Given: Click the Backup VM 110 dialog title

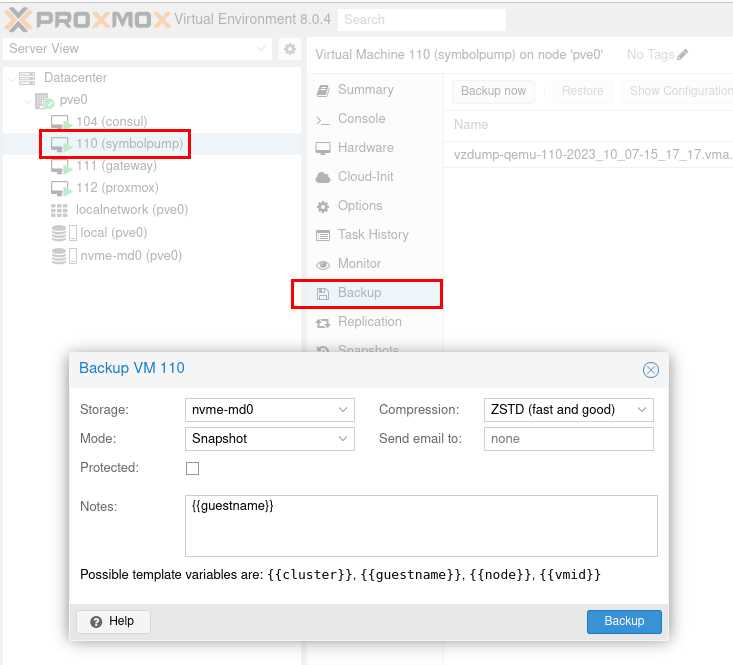Looking at the screenshot, I should pyautogui.click(x=132, y=368).
